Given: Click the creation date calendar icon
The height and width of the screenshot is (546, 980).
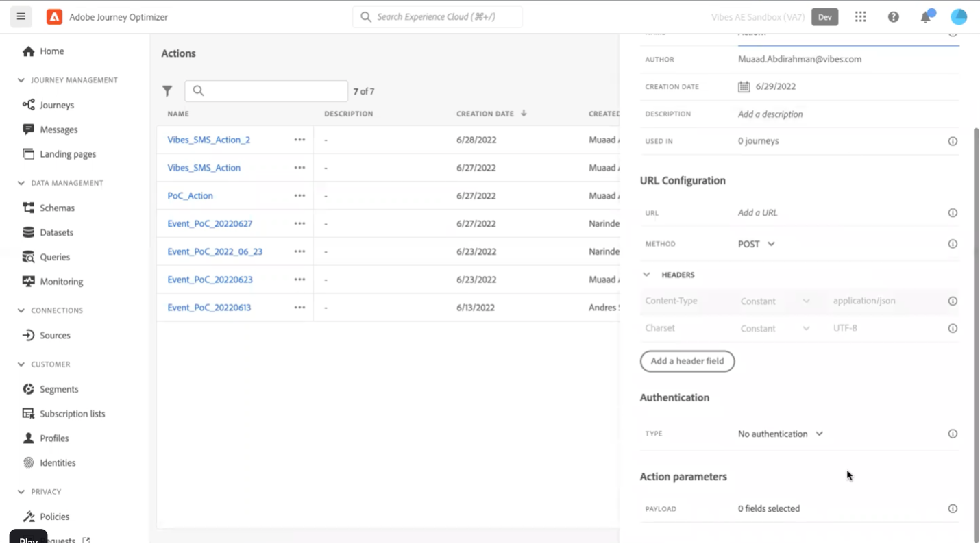Looking at the screenshot, I should point(744,86).
